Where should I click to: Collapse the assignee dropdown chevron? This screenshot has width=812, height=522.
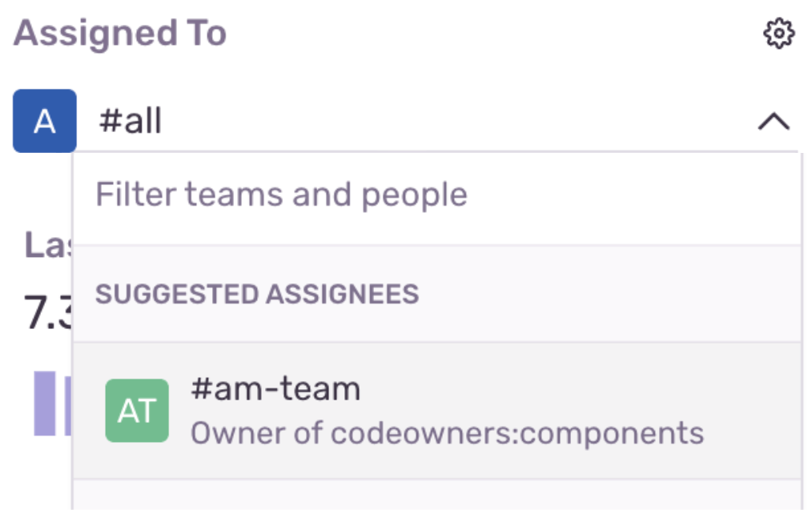[773, 122]
